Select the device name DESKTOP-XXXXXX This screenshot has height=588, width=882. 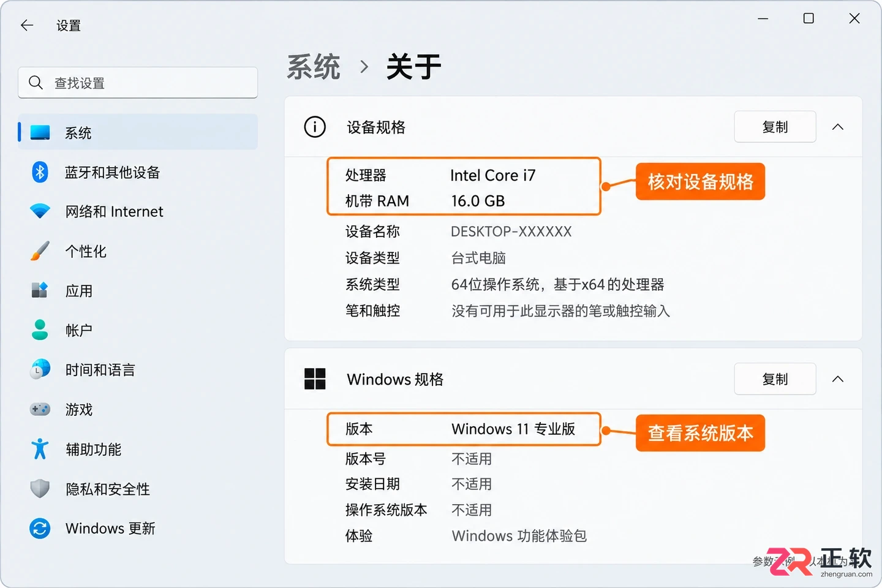pos(511,232)
